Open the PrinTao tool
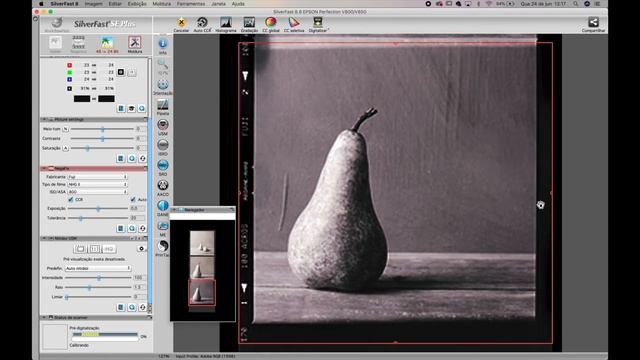 pyautogui.click(x=162, y=249)
